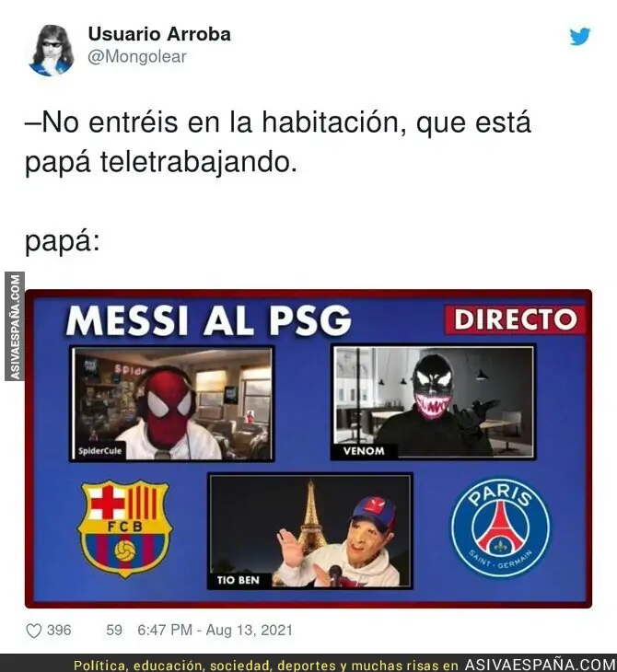Open the 6:47 PM Aug 13, 2021 timestamp

click(x=215, y=631)
